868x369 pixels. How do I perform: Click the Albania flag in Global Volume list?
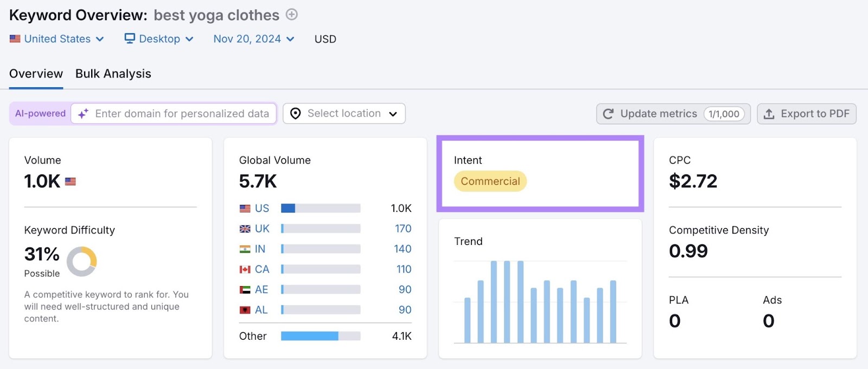[245, 310]
